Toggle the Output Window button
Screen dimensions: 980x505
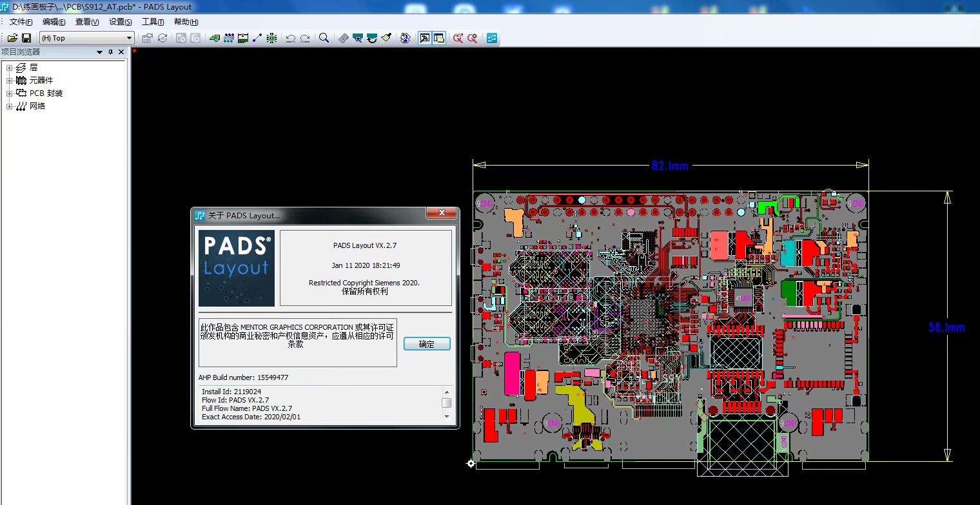pos(425,38)
